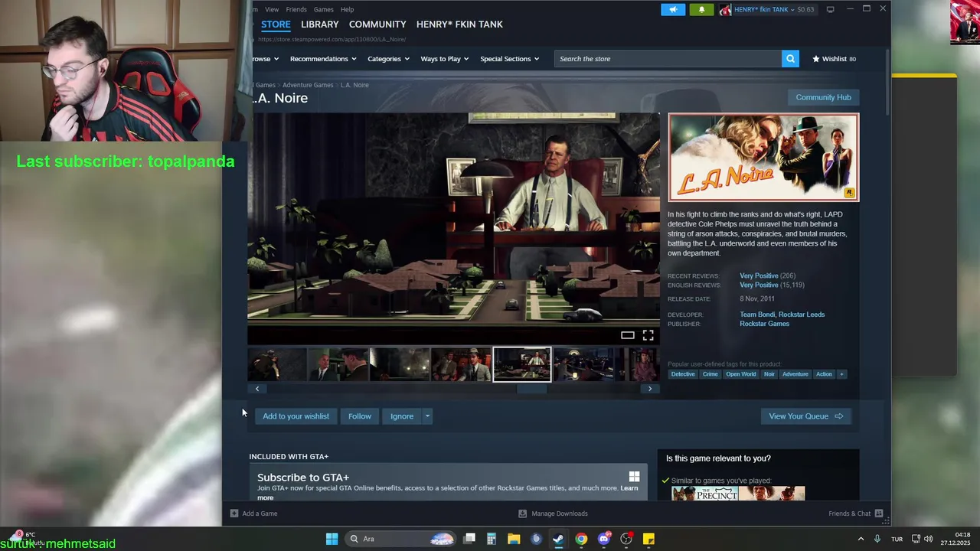The height and width of the screenshot is (551, 980).
Task: Select the first screenshot thumbnail in strip
Action: tap(276, 364)
